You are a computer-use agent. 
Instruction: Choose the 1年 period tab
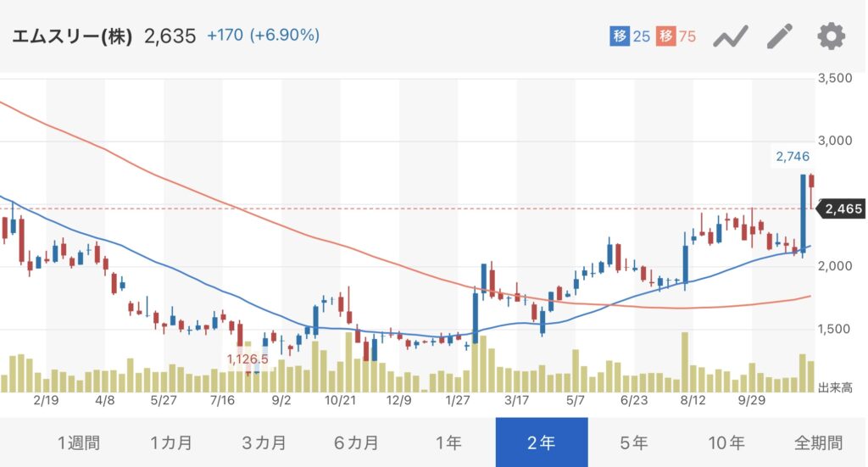click(x=448, y=442)
